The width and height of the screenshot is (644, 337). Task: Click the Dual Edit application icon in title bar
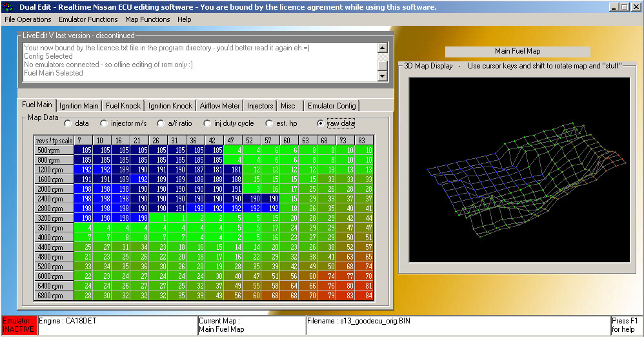point(7,7)
